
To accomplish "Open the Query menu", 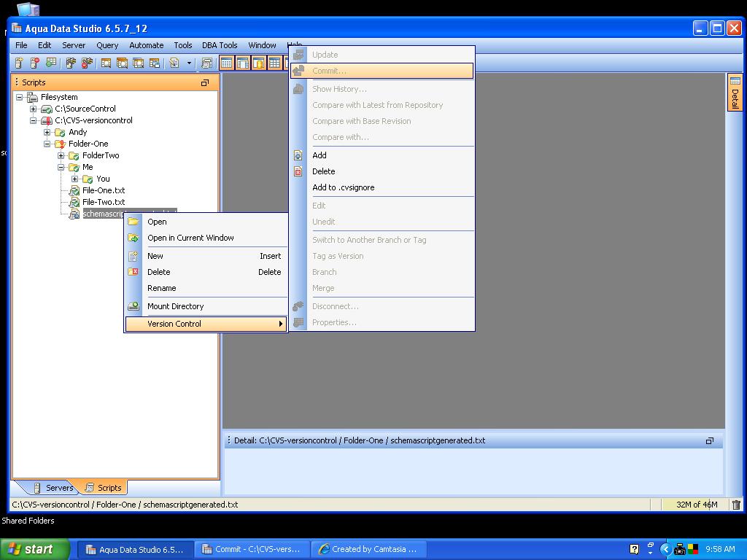I will pyautogui.click(x=107, y=45).
